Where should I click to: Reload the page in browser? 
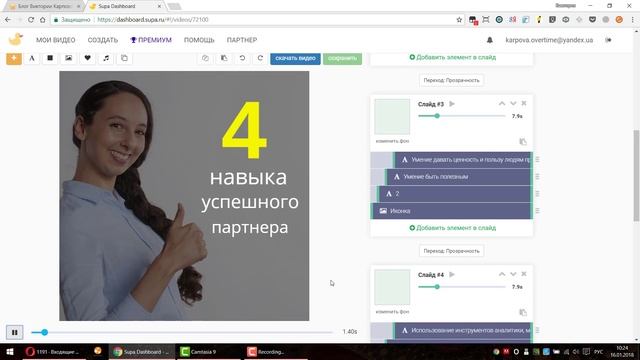[31, 20]
